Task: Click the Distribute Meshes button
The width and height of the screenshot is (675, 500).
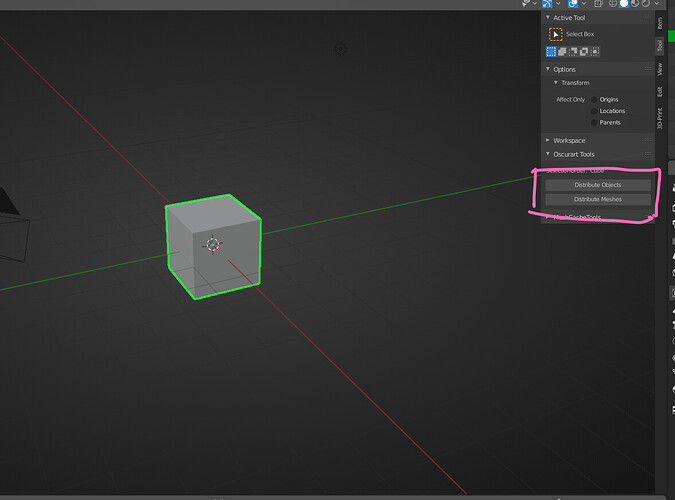Action: (598, 199)
